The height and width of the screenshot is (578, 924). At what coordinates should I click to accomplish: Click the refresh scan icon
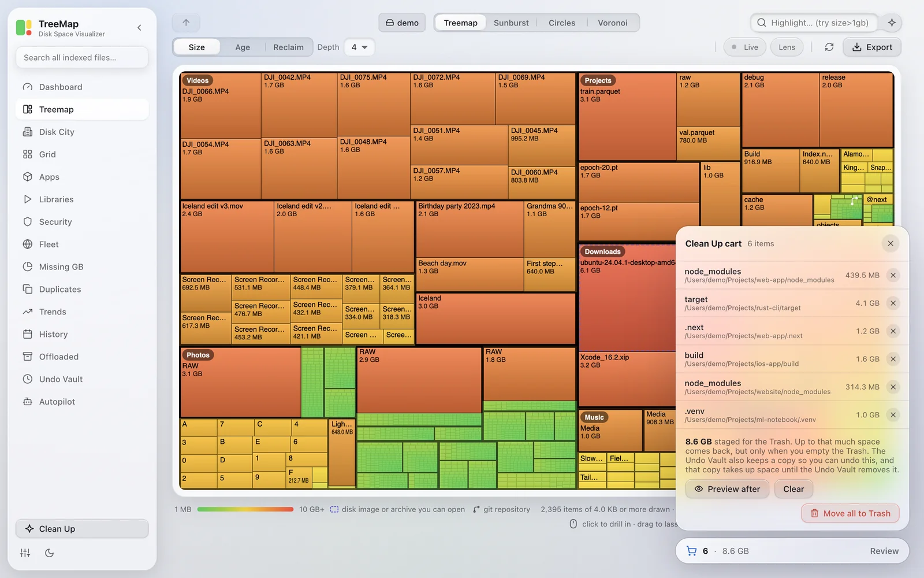click(829, 47)
